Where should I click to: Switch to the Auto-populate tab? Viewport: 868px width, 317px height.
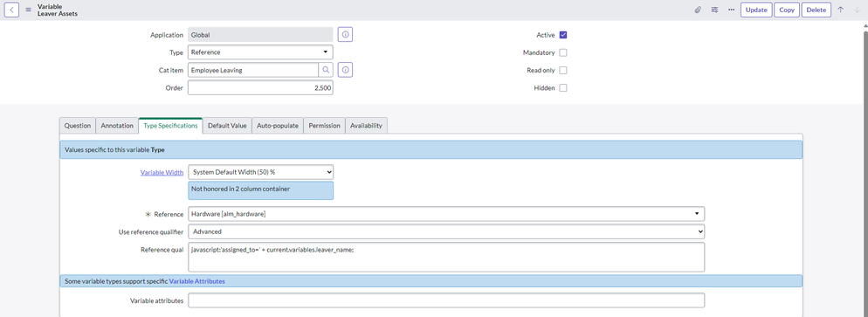pyautogui.click(x=278, y=126)
